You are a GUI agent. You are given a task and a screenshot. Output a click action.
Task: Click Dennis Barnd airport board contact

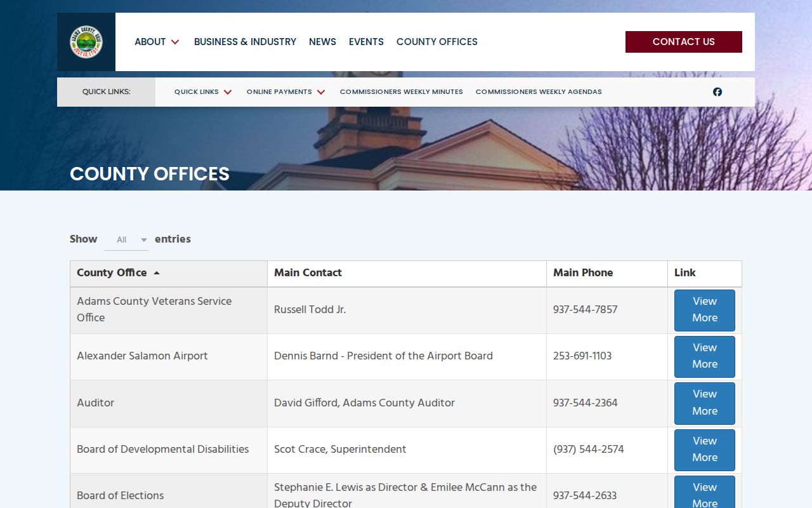tap(383, 356)
